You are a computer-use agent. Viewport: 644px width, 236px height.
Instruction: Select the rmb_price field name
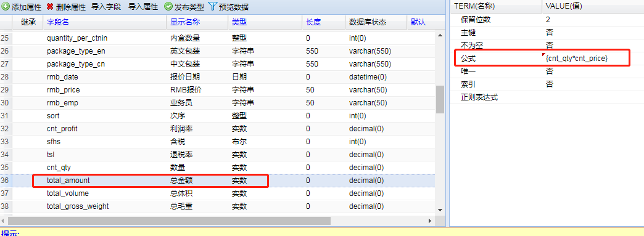pyautogui.click(x=64, y=90)
